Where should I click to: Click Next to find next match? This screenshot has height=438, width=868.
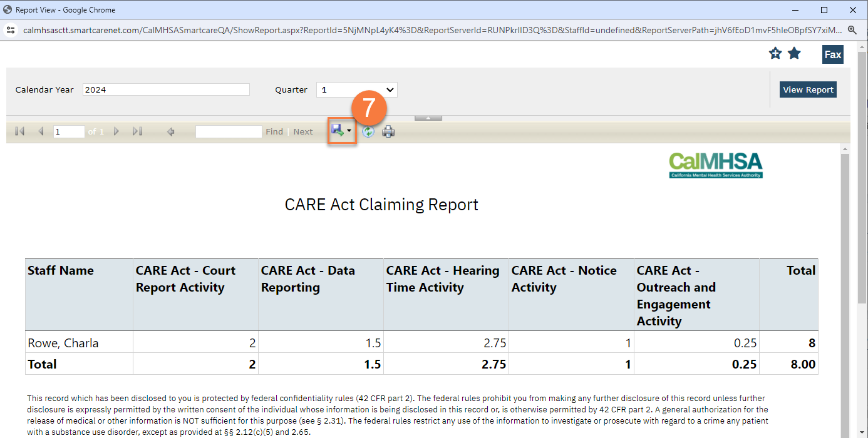[302, 131]
